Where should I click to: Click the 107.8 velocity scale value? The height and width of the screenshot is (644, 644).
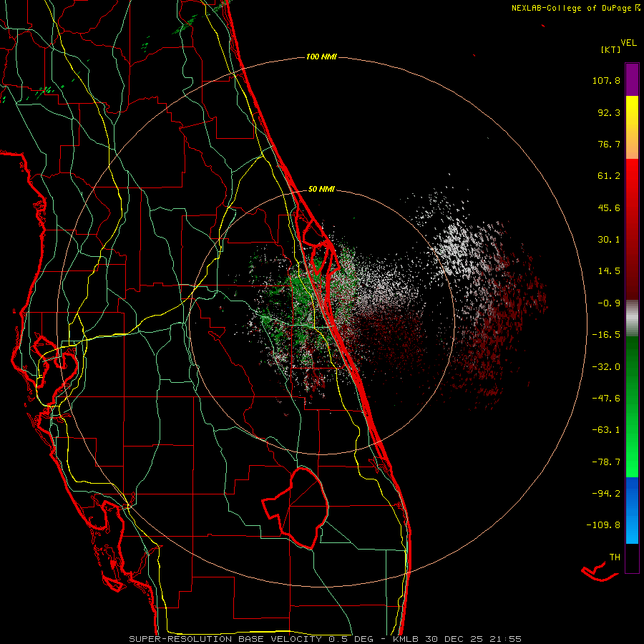[606, 80]
